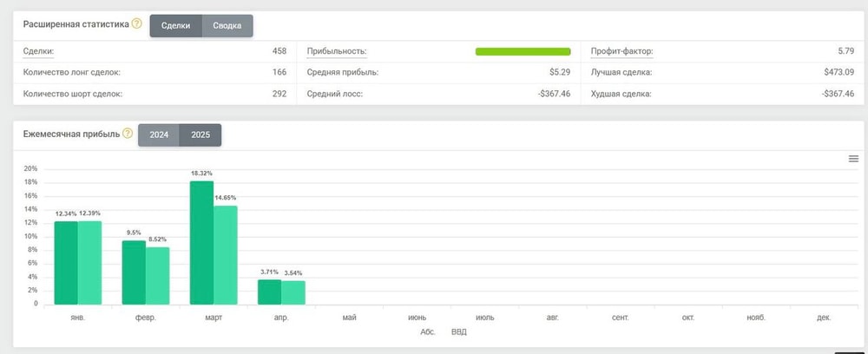Click the green Прибыльность progress bar
Image resolution: width=868 pixels, height=354 pixels.
[523, 52]
